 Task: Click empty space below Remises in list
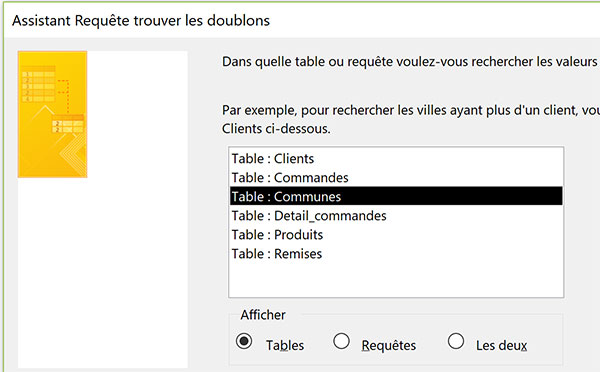click(x=396, y=279)
